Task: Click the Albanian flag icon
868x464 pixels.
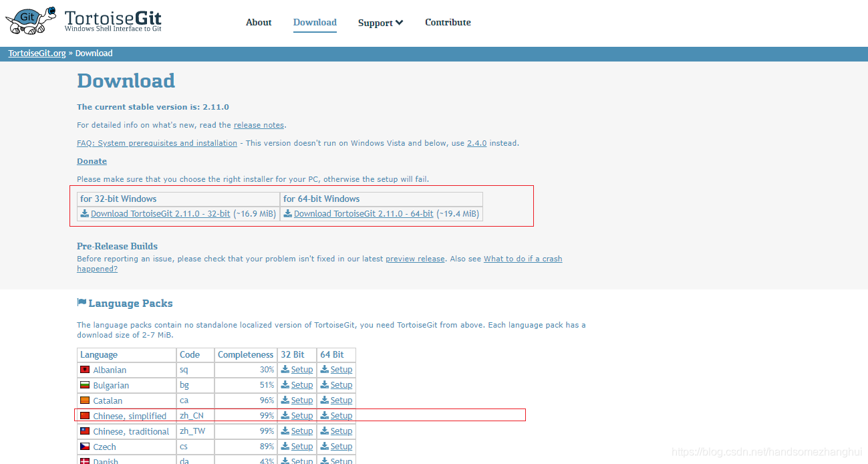Action: [x=85, y=370]
